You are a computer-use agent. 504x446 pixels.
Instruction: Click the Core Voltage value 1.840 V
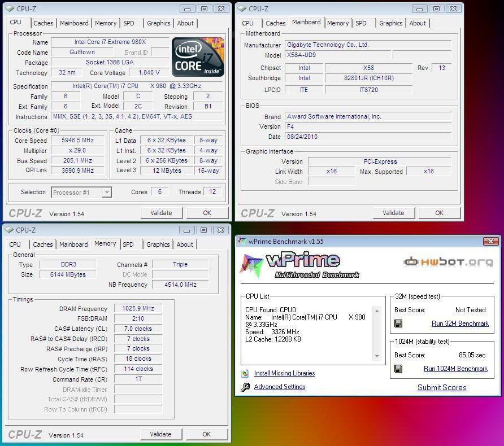click(149, 73)
